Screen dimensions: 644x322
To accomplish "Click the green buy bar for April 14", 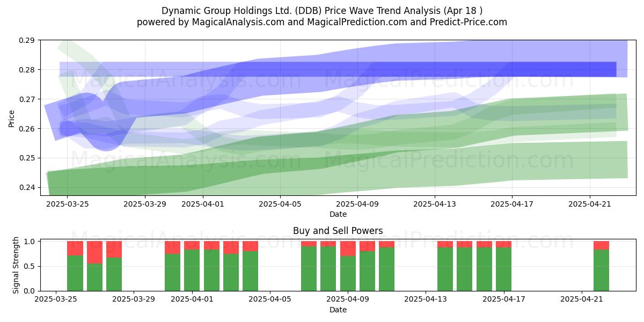I will [x=445, y=269].
